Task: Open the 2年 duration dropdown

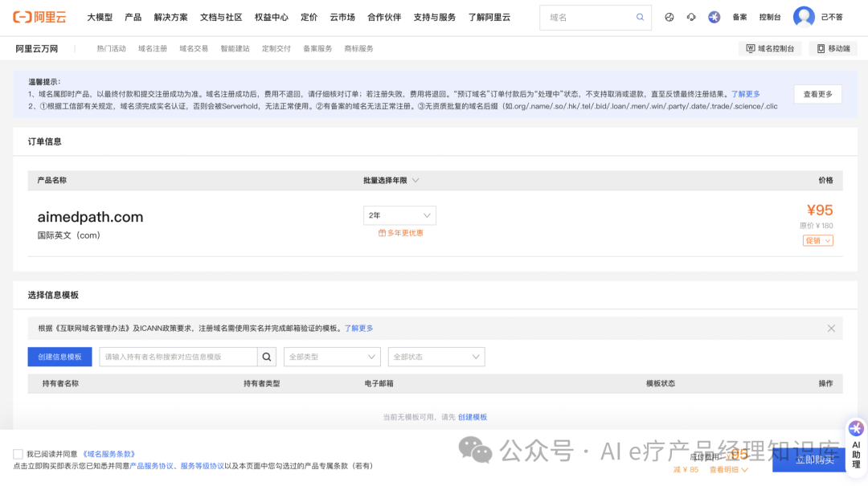Action: 399,215
